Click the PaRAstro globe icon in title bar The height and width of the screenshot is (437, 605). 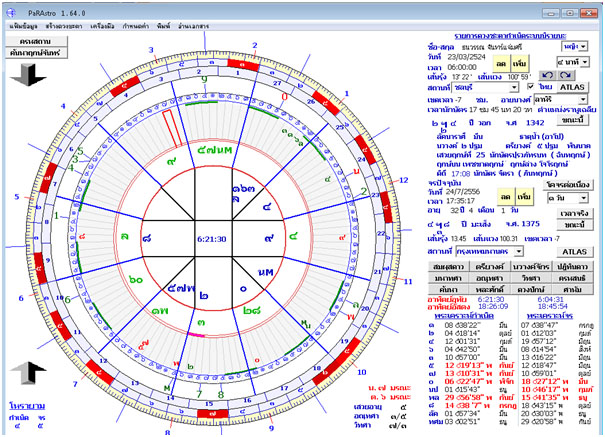coord(11,13)
